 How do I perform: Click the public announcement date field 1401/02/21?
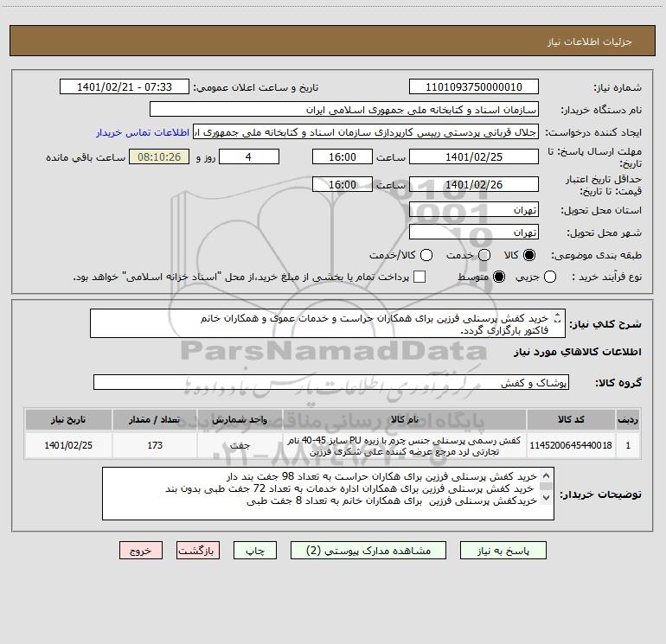coord(125,87)
